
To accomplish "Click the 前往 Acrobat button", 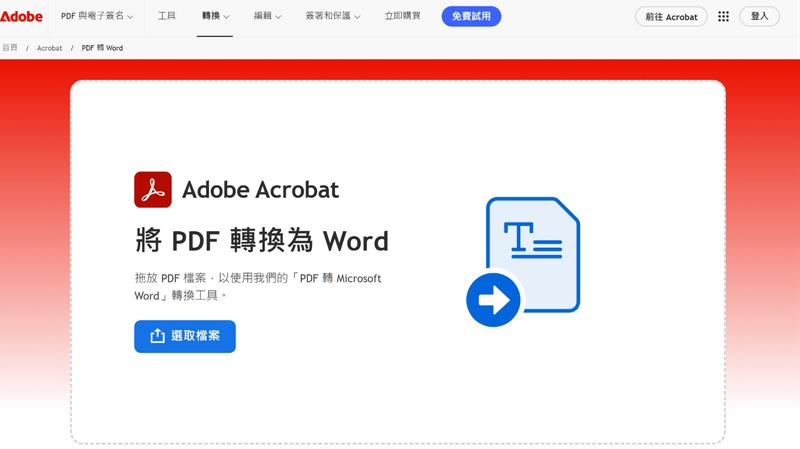I will [671, 16].
